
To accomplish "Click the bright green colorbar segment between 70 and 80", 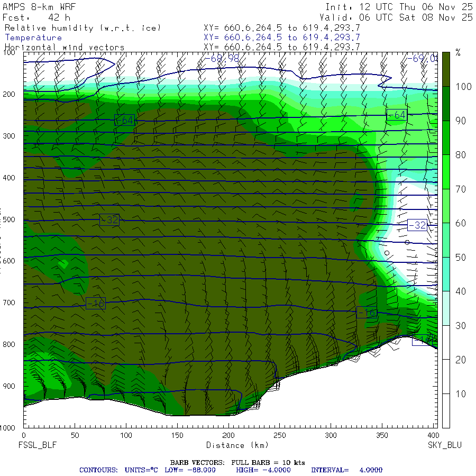I will [x=446, y=172].
